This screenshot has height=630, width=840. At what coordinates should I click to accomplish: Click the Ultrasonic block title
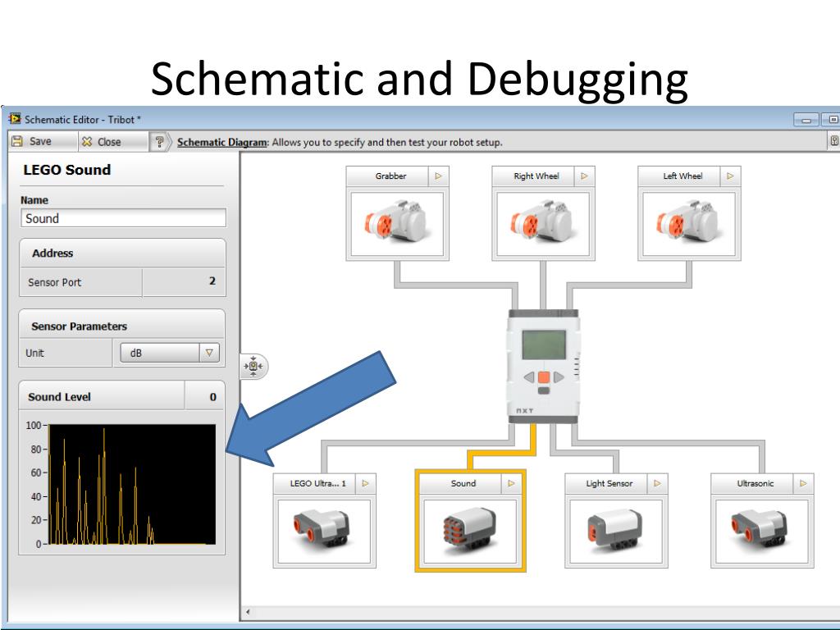[x=756, y=483]
